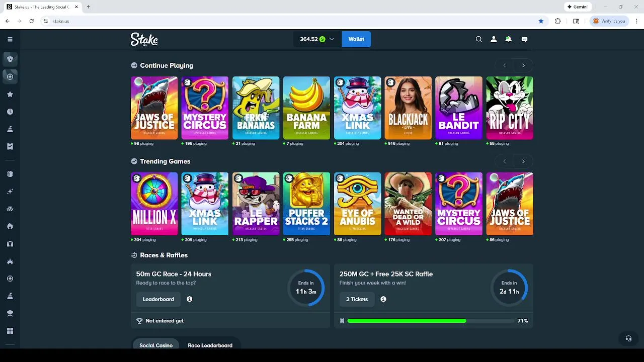
Task: Open the Chrome three-dot menu
Action: point(636,21)
